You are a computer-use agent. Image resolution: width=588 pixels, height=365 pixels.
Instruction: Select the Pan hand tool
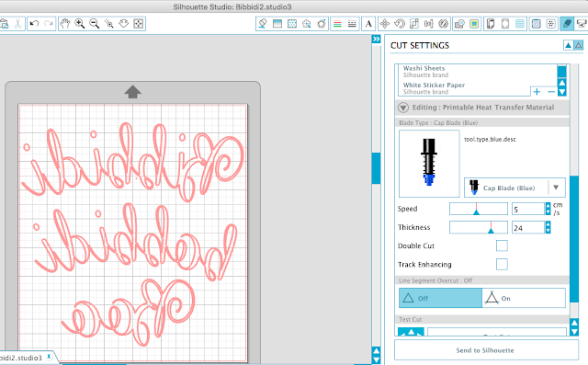(65, 24)
